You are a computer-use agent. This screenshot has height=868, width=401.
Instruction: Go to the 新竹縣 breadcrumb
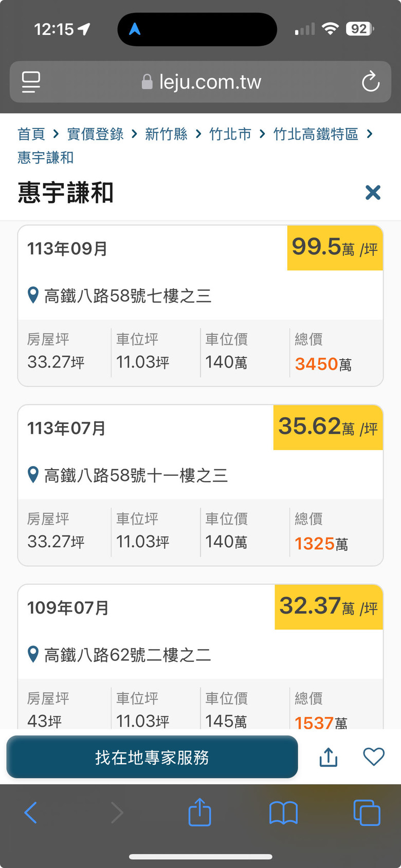tap(166, 134)
